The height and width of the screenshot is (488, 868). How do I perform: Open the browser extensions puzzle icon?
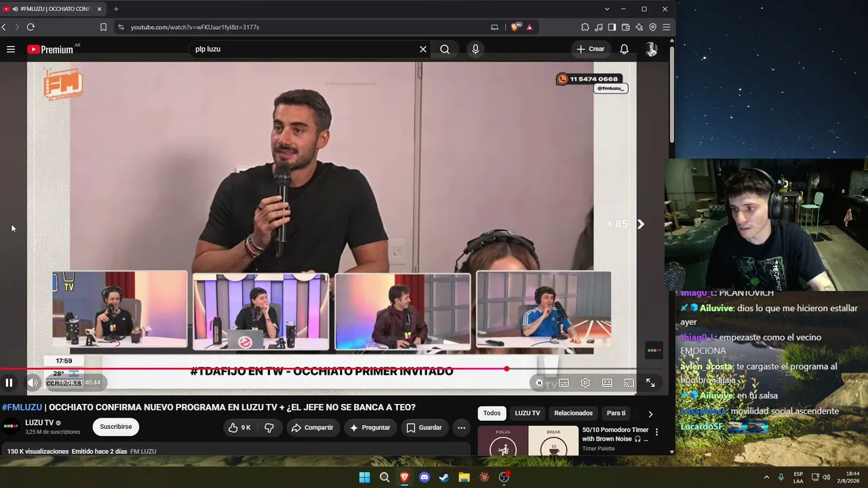coord(585,27)
